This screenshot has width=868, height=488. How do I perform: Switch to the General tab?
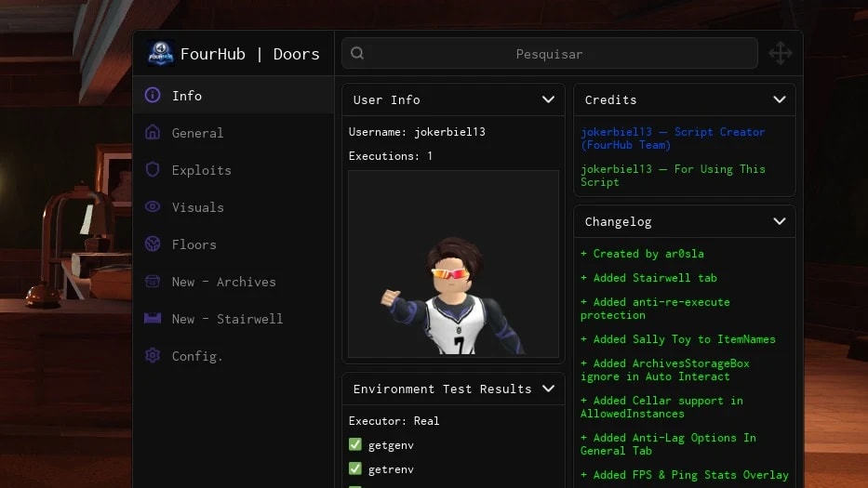point(234,132)
